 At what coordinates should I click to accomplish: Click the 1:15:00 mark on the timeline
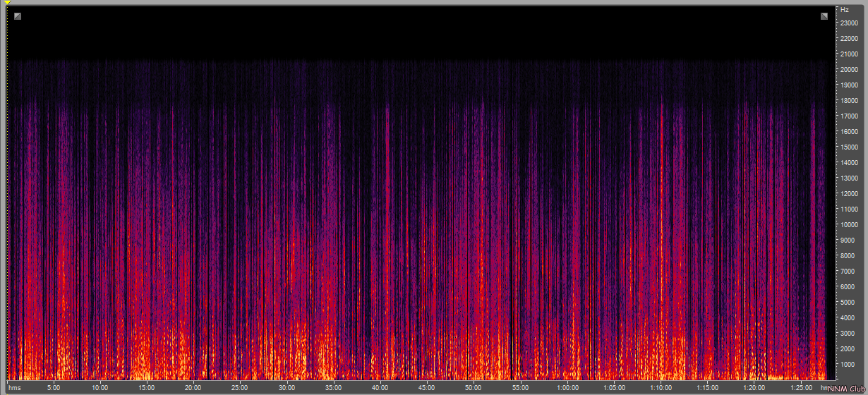click(708, 388)
